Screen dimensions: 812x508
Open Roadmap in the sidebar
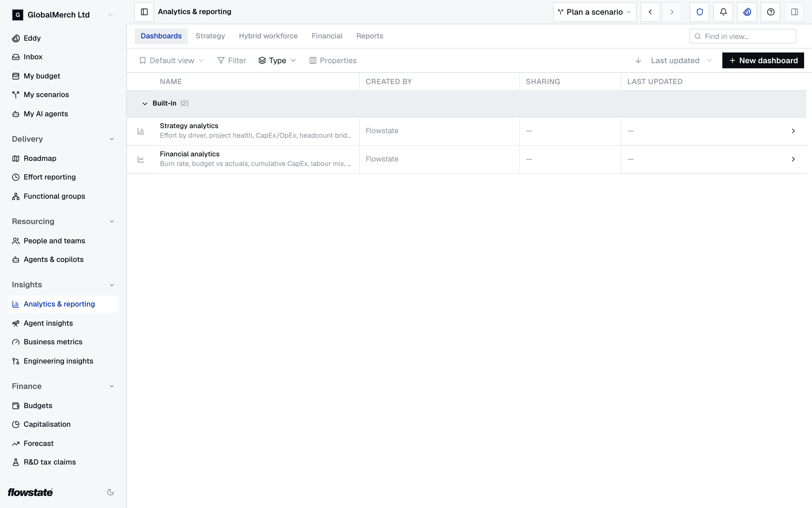coord(63,158)
